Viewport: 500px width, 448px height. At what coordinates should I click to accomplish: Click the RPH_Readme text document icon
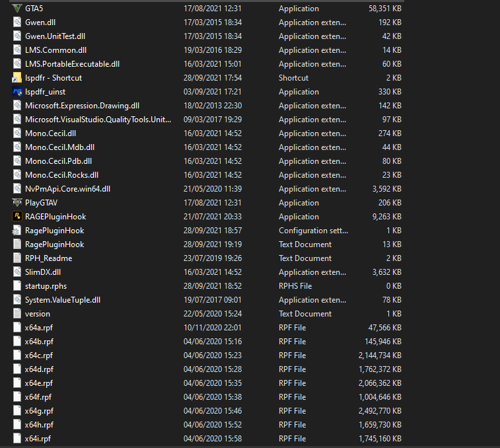pyautogui.click(x=17, y=258)
